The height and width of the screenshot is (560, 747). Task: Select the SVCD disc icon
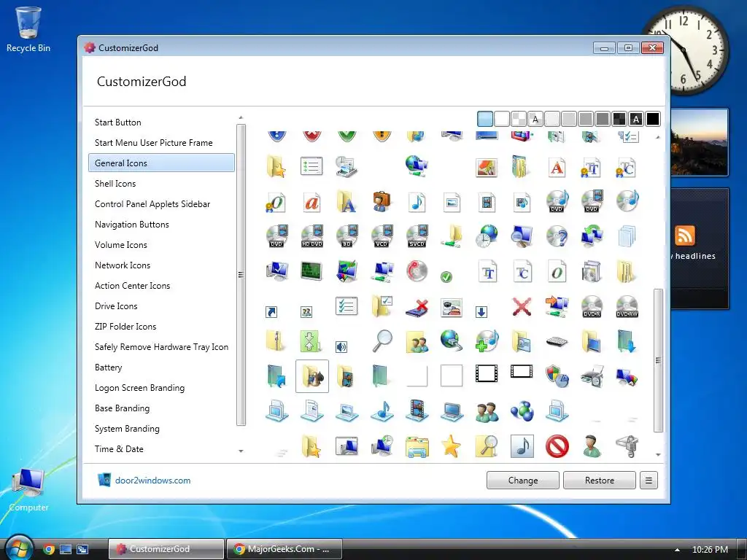click(x=417, y=236)
